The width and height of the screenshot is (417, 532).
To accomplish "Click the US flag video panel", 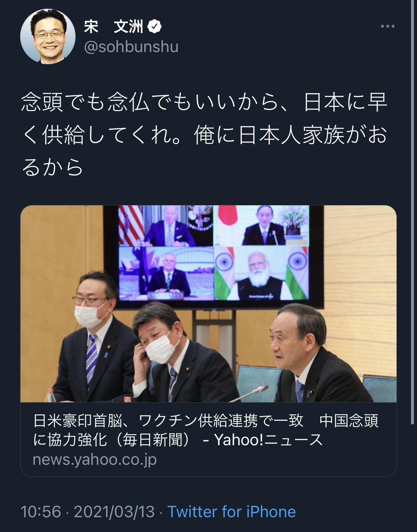I will point(166,226).
